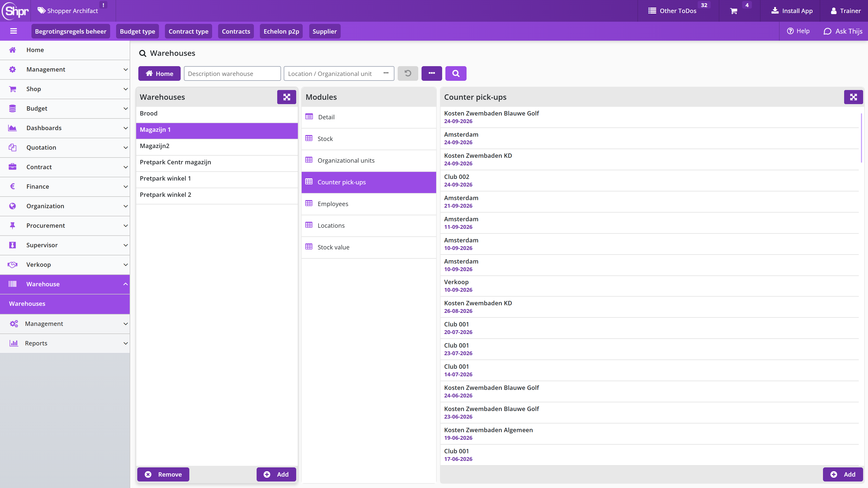Viewport: 868px width, 488px height.
Task: Click Add in Counter pick-ups panel
Action: coord(843,474)
